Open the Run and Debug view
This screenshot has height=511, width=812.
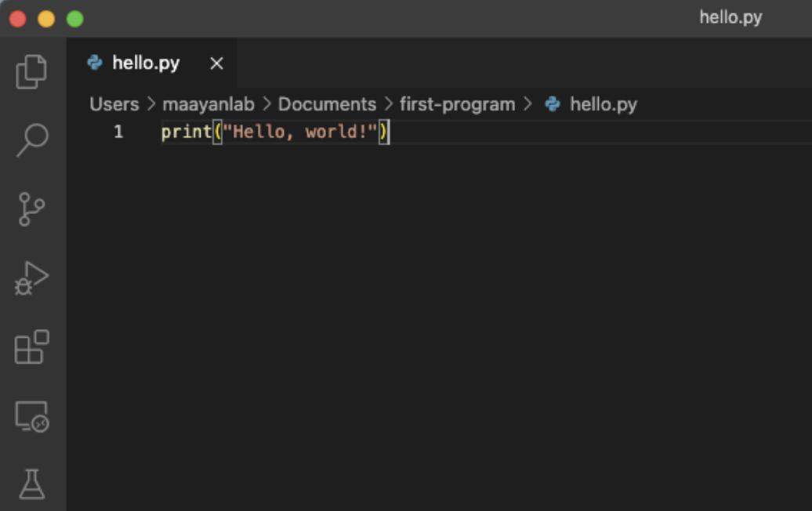click(32, 278)
